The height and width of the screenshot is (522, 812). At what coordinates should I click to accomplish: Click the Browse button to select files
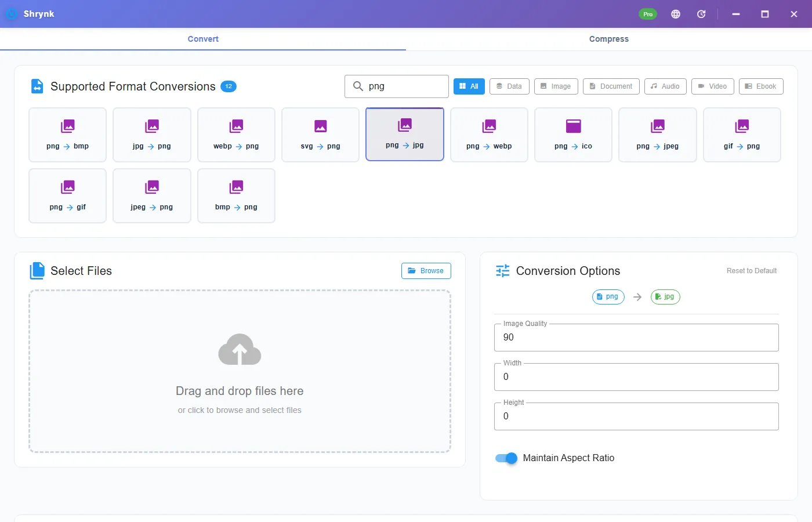pos(426,271)
